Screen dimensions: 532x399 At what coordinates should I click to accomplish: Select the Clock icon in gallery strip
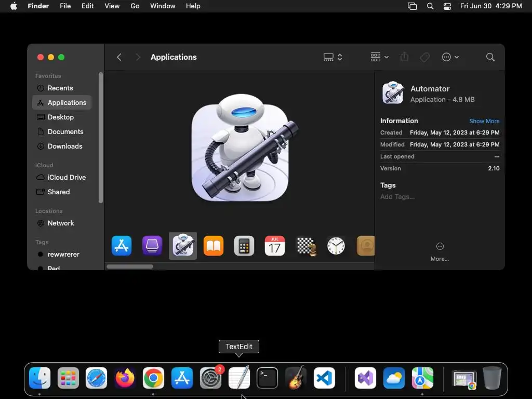point(336,246)
